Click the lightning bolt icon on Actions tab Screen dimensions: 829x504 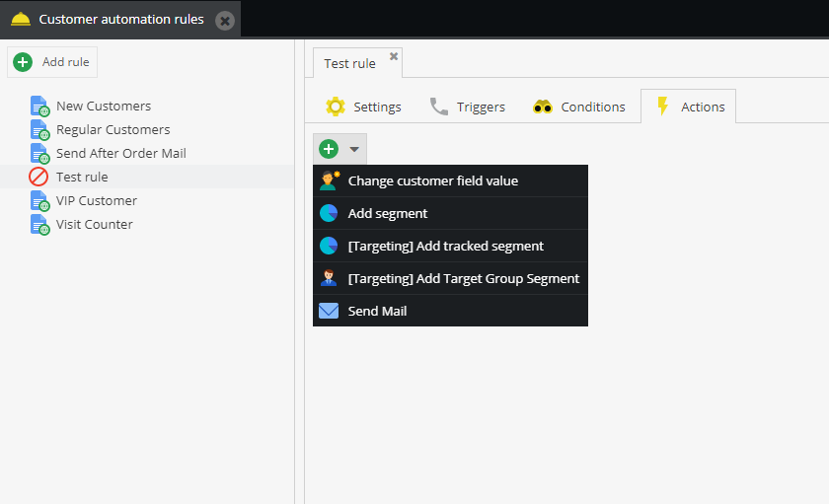point(662,107)
